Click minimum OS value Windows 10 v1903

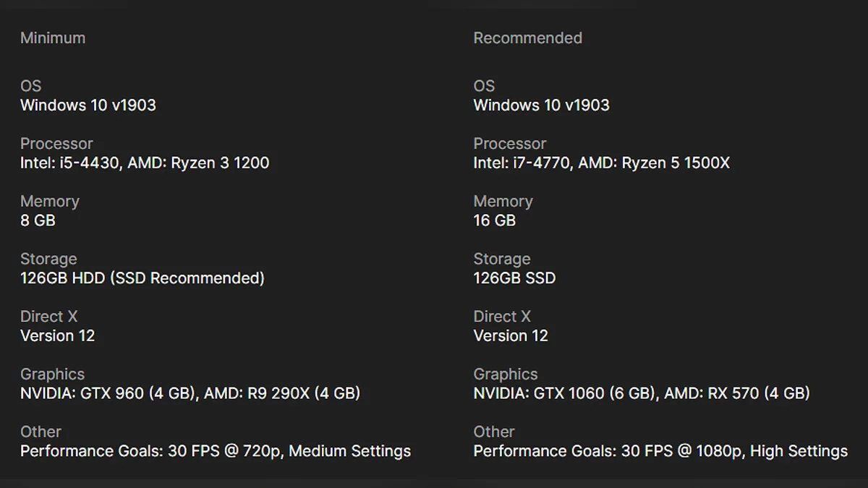click(x=88, y=105)
